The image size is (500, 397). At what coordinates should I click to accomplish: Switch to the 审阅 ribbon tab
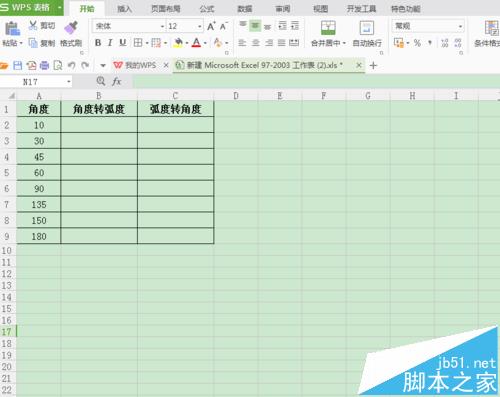pyautogui.click(x=282, y=9)
